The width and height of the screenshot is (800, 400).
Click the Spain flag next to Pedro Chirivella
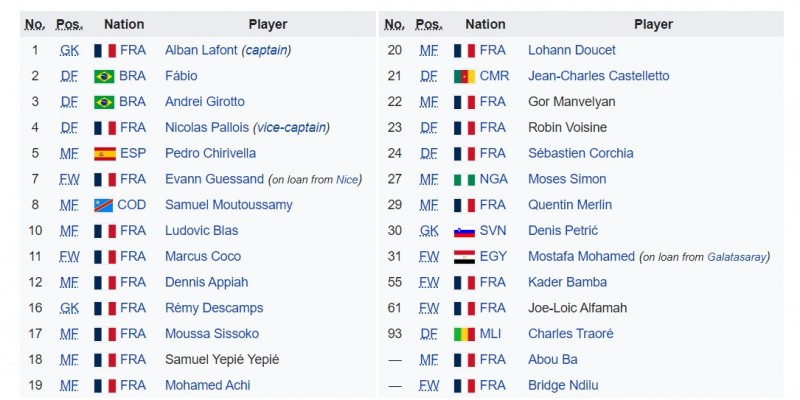104,153
